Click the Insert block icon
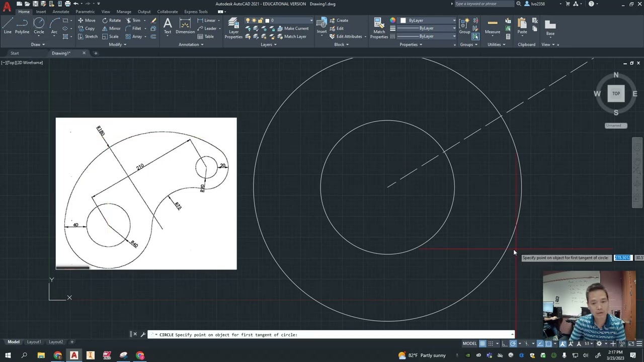This screenshot has width=644, height=362. (321, 26)
